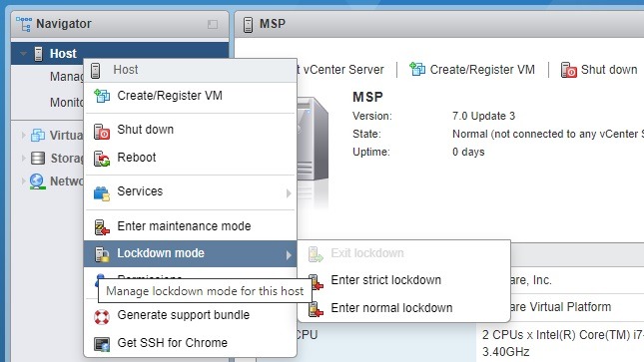Image resolution: width=644 pixels, height=362 pixels.
Task: Click the Navigator tree icon
Action: click(x=24, y=24)
